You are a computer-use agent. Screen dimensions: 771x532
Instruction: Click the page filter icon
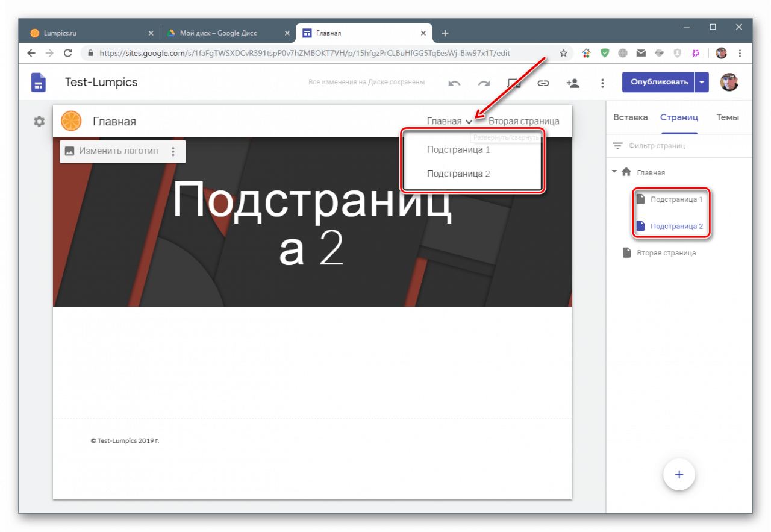click(617, 146)
